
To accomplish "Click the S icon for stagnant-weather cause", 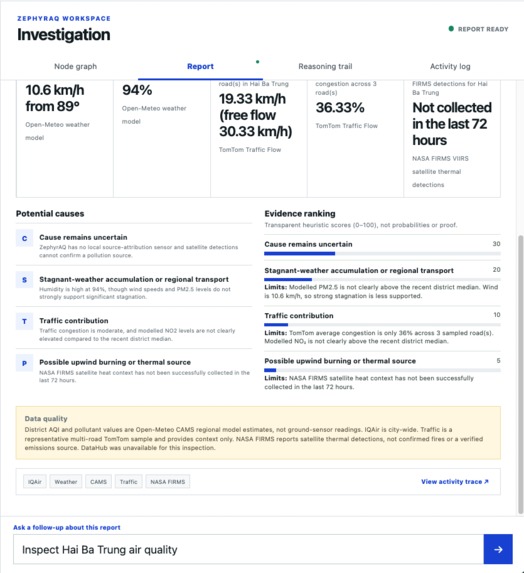I will pos(24,280).
